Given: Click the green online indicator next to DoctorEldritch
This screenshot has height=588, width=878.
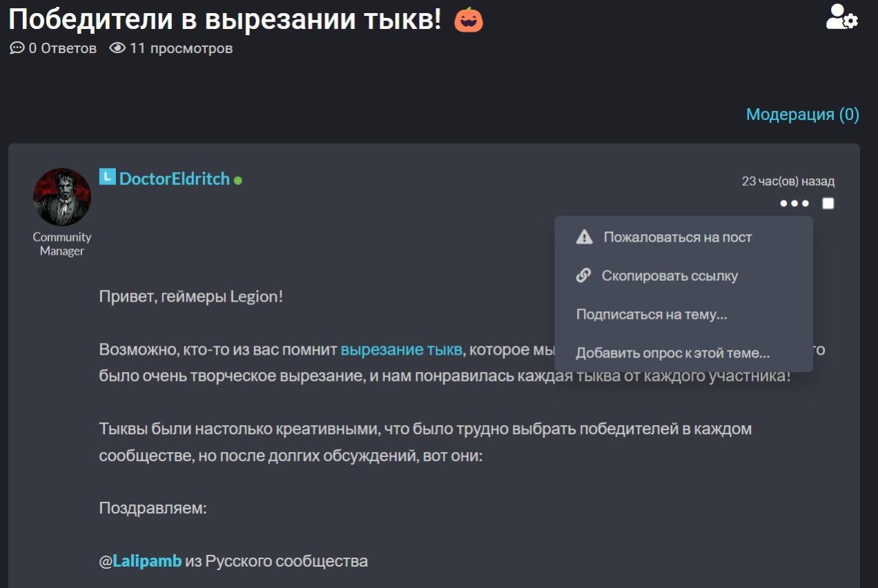Looking at the screenshot, I should pyautogui.click(x=237, y=179).
